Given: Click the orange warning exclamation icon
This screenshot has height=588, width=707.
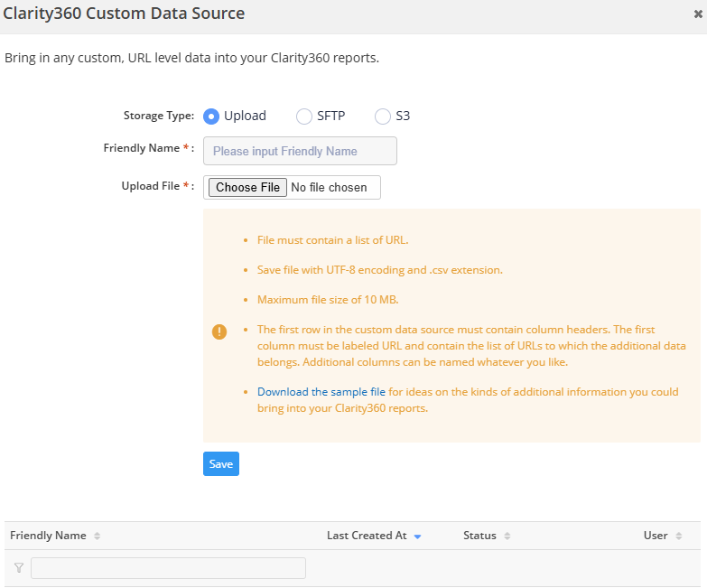Looking at the screenshot, I should tap(219, 331).
